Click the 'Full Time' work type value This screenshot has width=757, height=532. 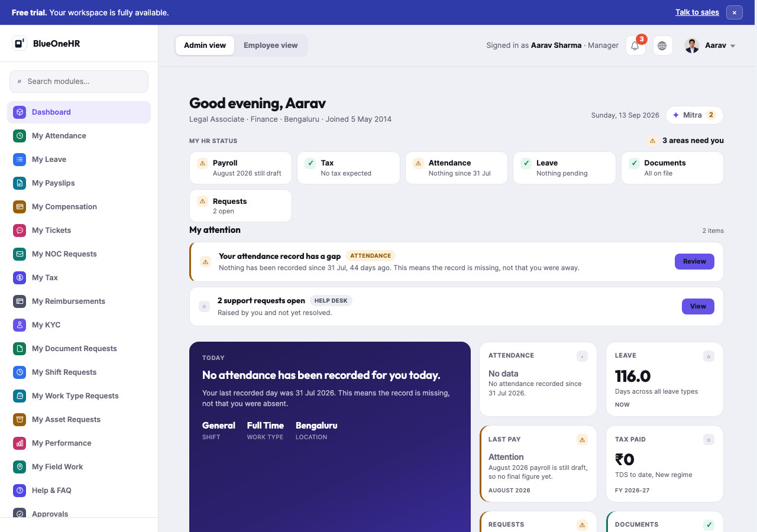pos(266,426)
